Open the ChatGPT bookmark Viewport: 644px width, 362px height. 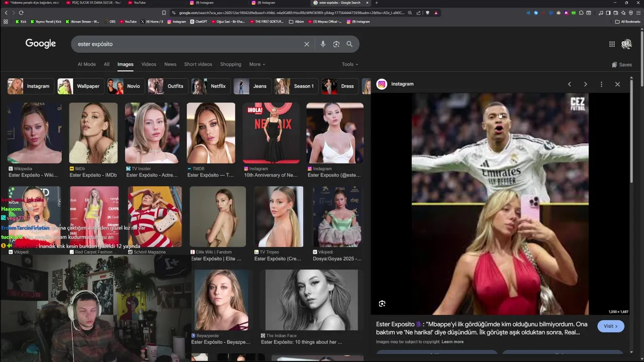[198, 22]
